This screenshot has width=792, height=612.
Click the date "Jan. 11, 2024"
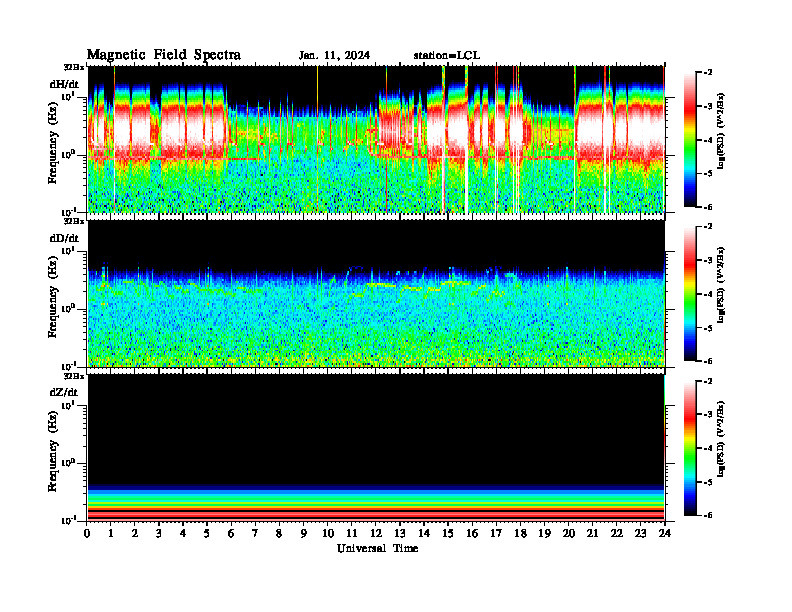(334, 56)
